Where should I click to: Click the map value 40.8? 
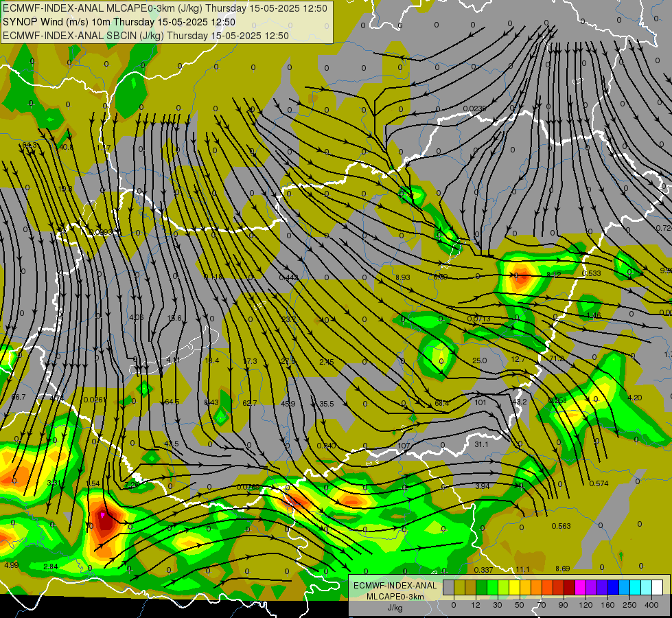[x=66, y=147]
